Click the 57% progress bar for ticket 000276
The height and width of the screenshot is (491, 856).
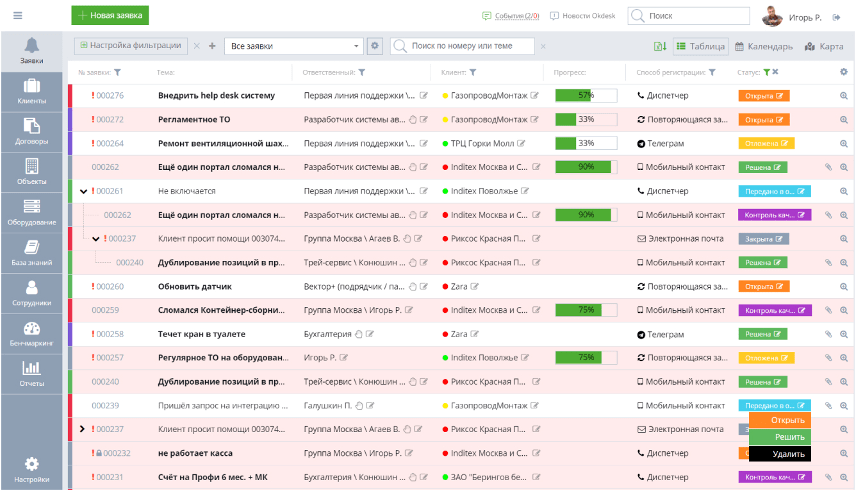(585, 95)
